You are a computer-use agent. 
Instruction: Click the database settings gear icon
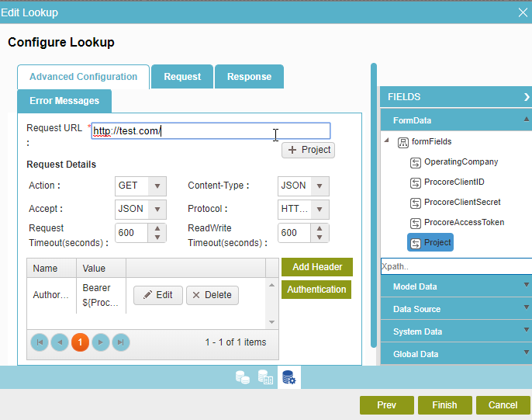(x=289, y=377)
